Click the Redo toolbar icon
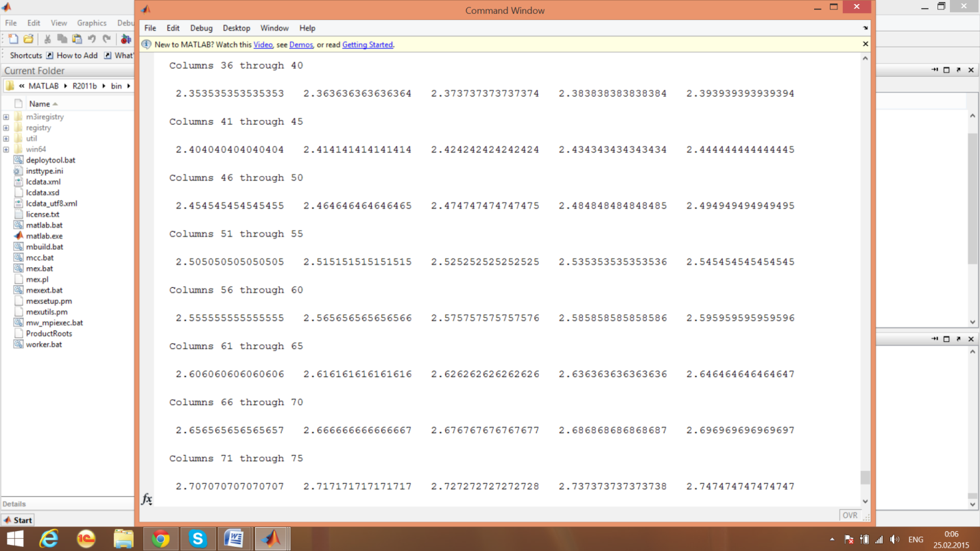The height and width of the screenshot is (551, 980). (x=106, y=39)
